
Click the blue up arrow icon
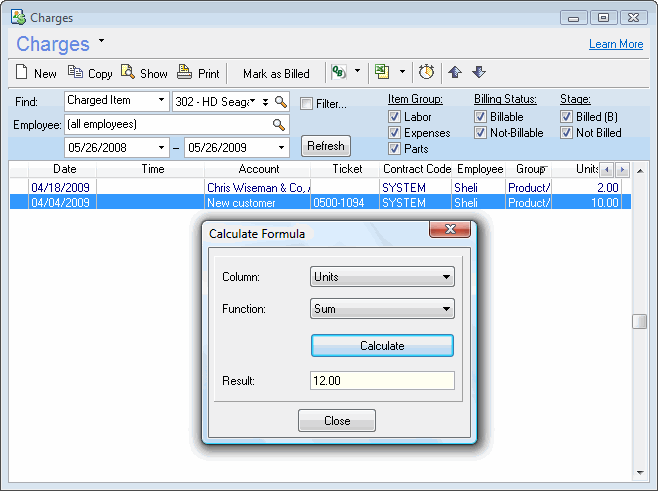[x=455, y=72]
